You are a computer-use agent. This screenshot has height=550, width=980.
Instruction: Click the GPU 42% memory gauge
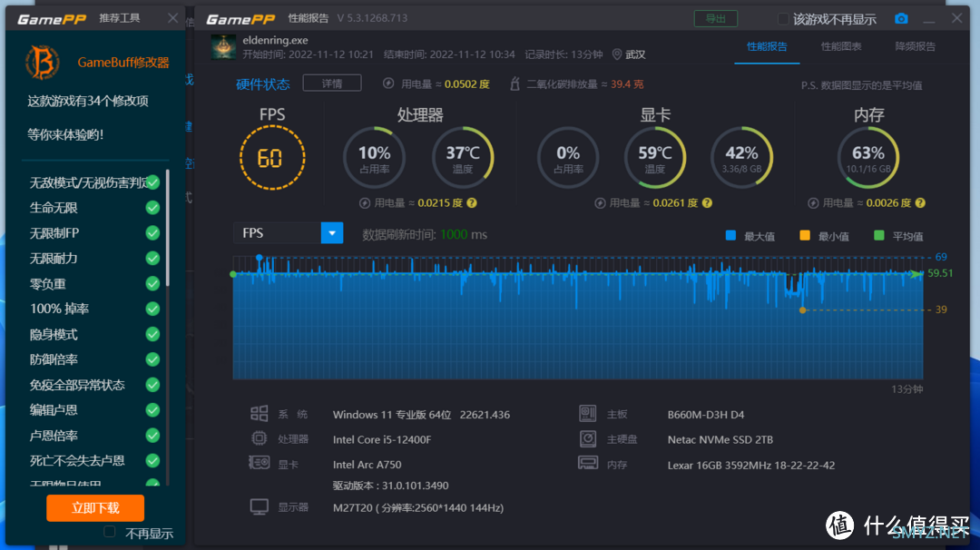click(742, 158)
